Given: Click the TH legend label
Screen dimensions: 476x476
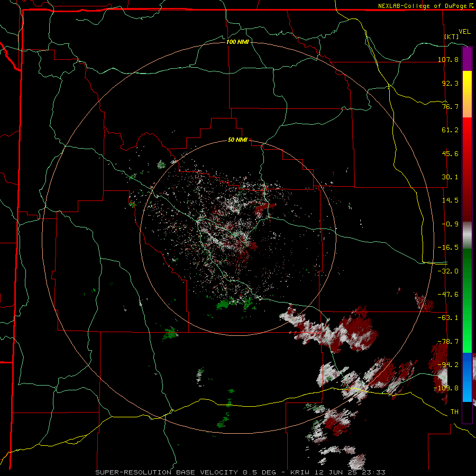Looking at the screenshot, I should point(454,412).
